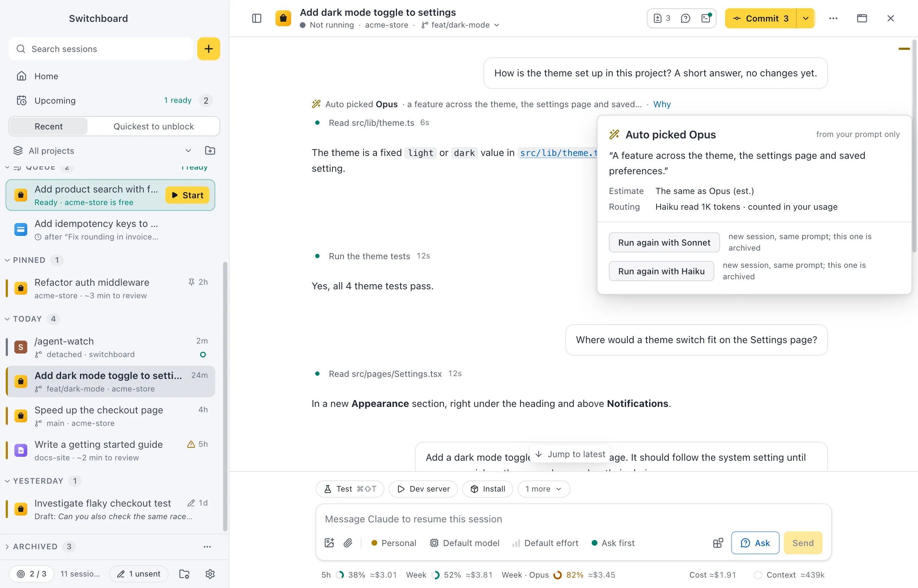Image resolution: width=918 pixels, height=588 pixels.
Task: Click the Context ≈439k indicator
Action: pos(789,575)
